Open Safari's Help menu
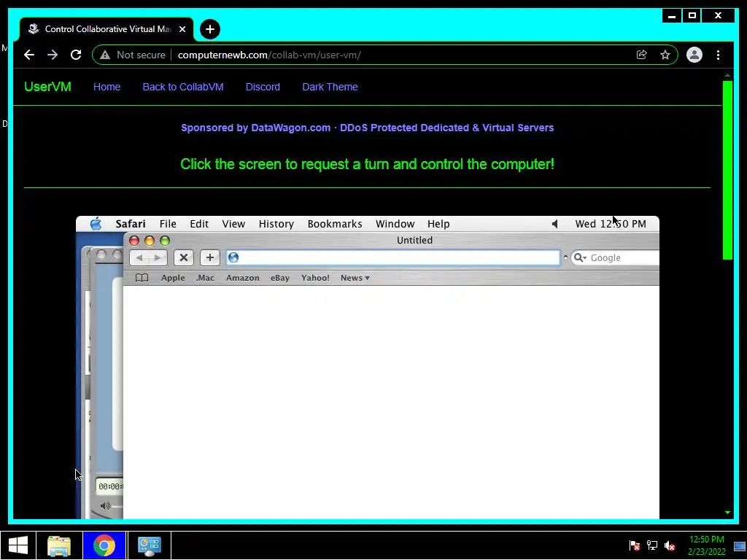The width and height of the screenshot is (747, 560). click(x=438, y=224)
